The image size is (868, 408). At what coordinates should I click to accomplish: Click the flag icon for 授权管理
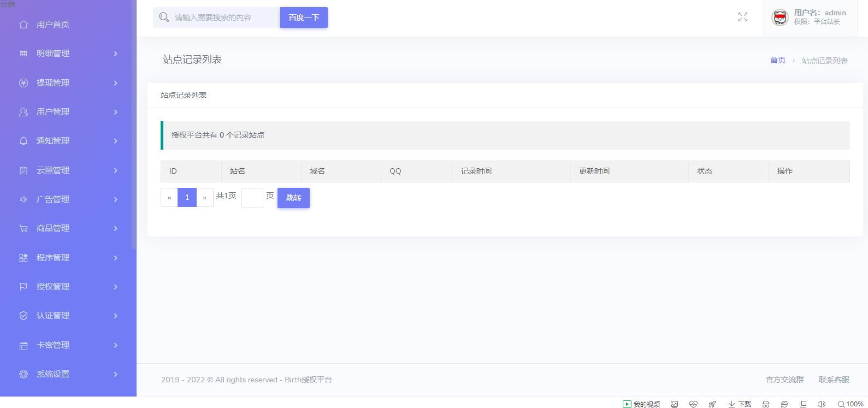pos(23,287)
